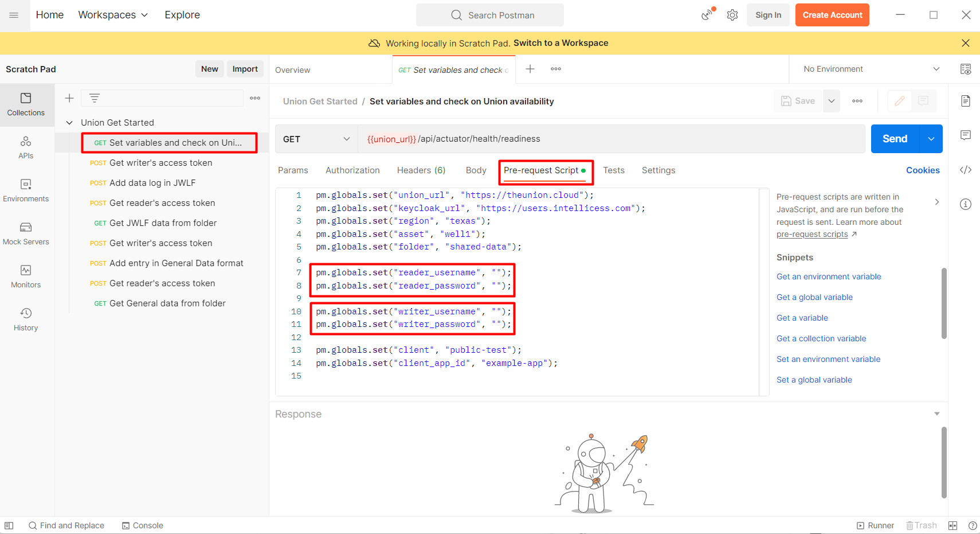Open the Monitors sidebar section

[26, 276]
